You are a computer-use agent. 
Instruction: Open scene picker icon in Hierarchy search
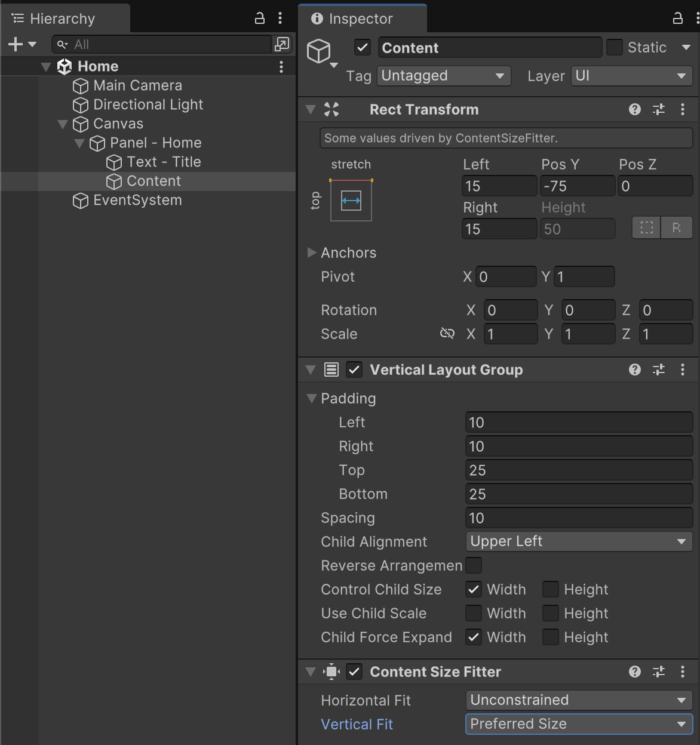[x=281, y=44]
